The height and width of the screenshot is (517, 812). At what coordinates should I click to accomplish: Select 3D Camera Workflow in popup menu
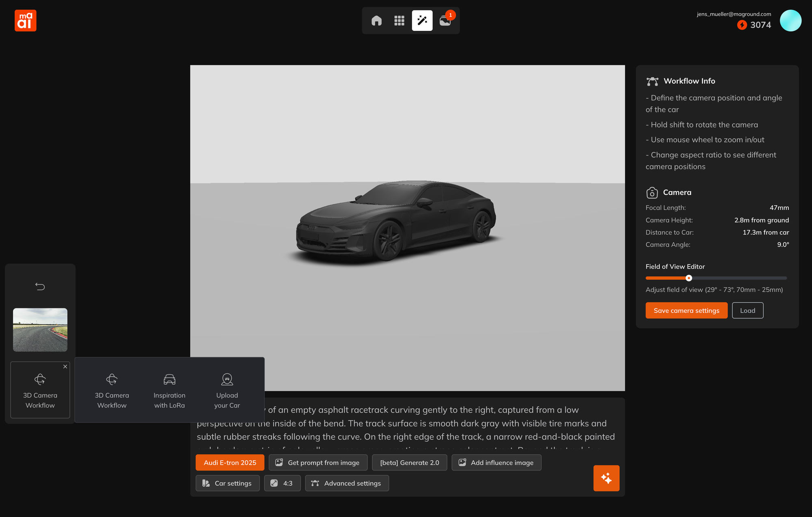pyautogui.click(x=112, y=390)
